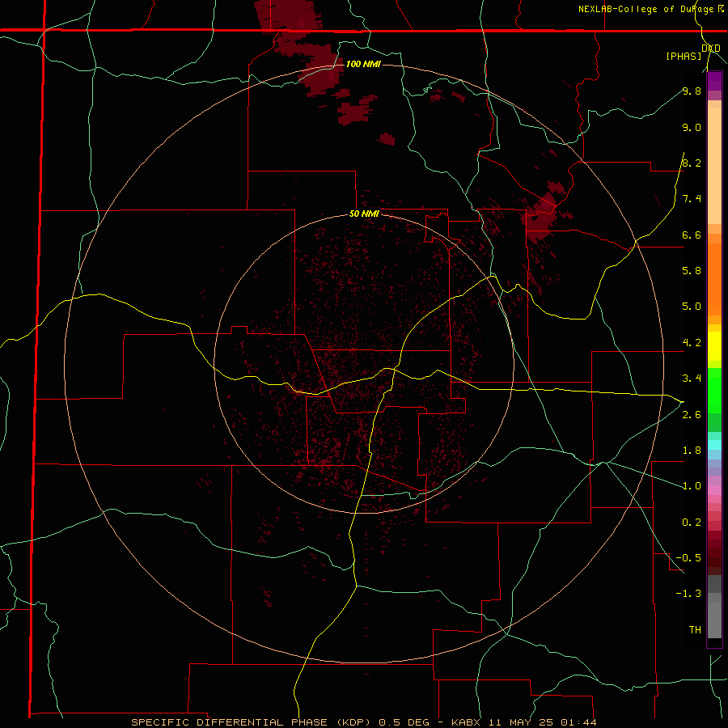
Task: Click the [PHAS] legend header
Action: coord(684,57)
